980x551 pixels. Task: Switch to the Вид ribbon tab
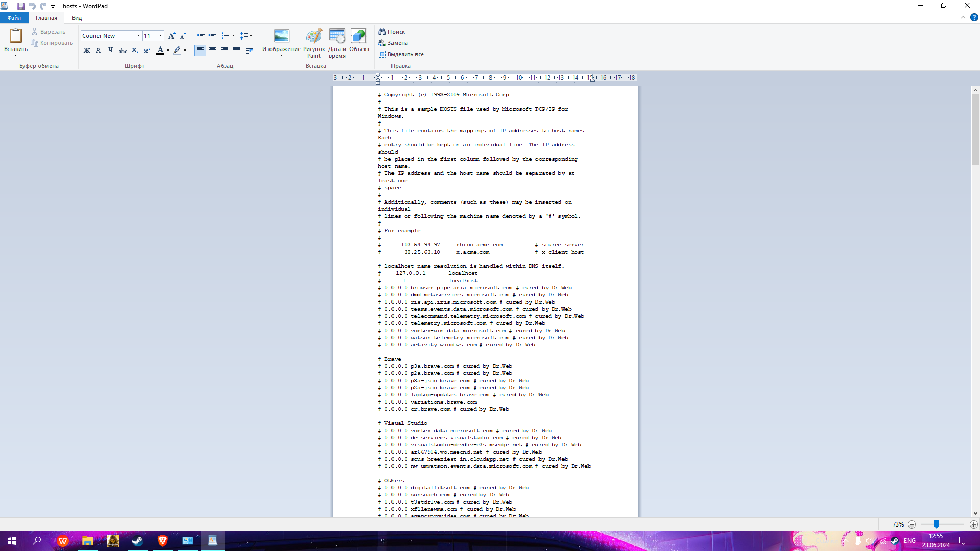77,18
